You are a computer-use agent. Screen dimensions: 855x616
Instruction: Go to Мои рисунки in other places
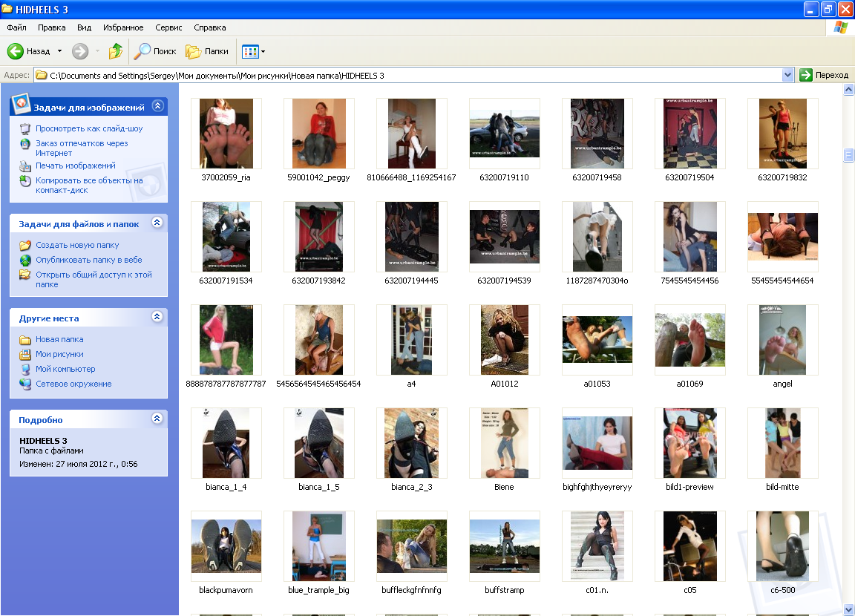click(59, 354)
